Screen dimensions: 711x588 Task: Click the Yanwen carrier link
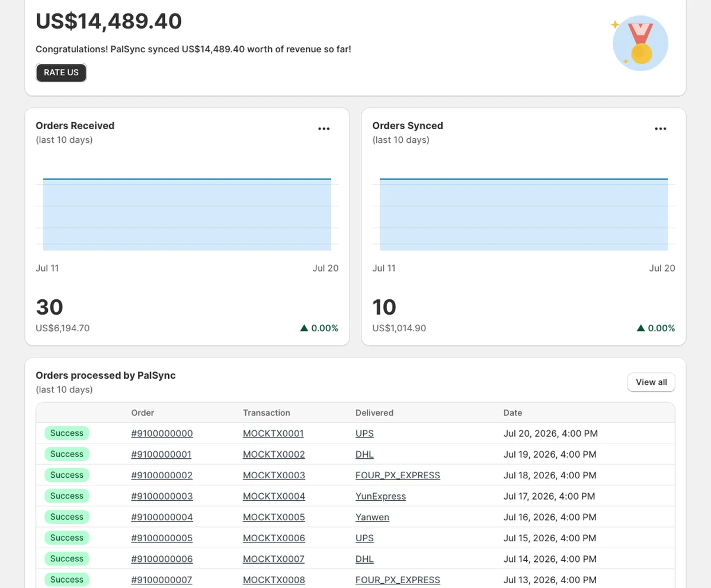[x=372, y=517]
